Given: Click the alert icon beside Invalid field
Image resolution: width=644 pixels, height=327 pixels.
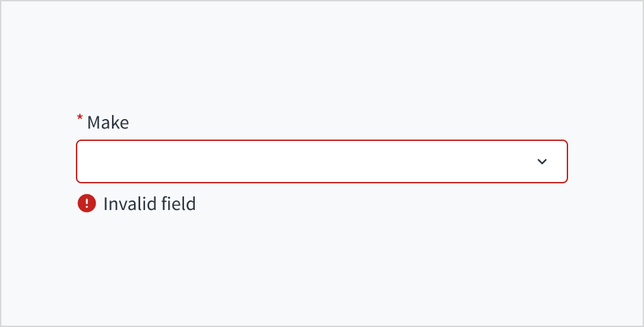Looking at the screenshot, I should [x=87, y=203].
